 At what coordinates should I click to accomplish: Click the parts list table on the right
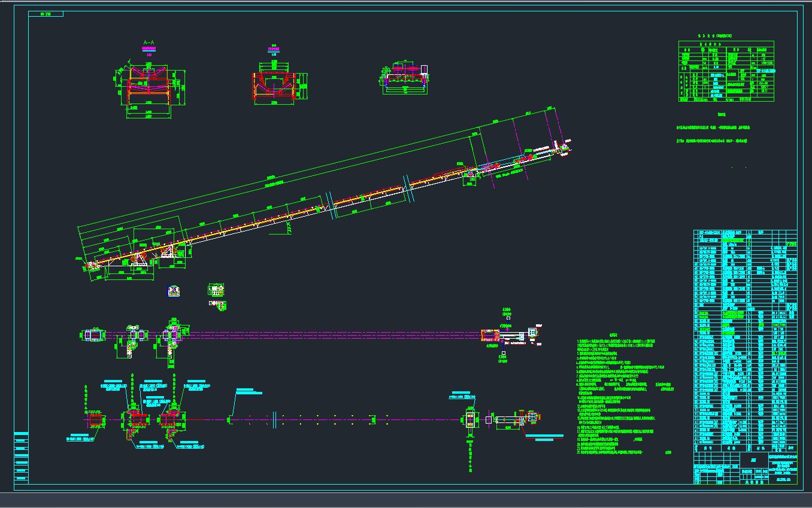[745, 340]
